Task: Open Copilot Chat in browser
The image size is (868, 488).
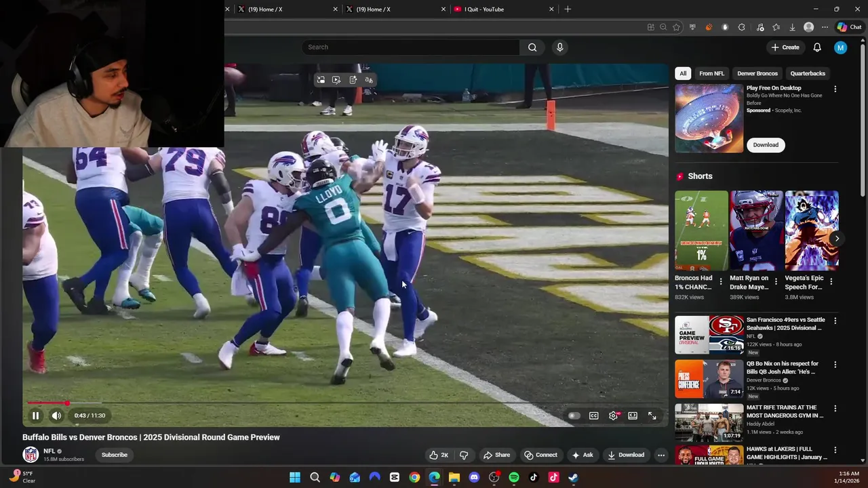Action: click(x=850, y=27)
